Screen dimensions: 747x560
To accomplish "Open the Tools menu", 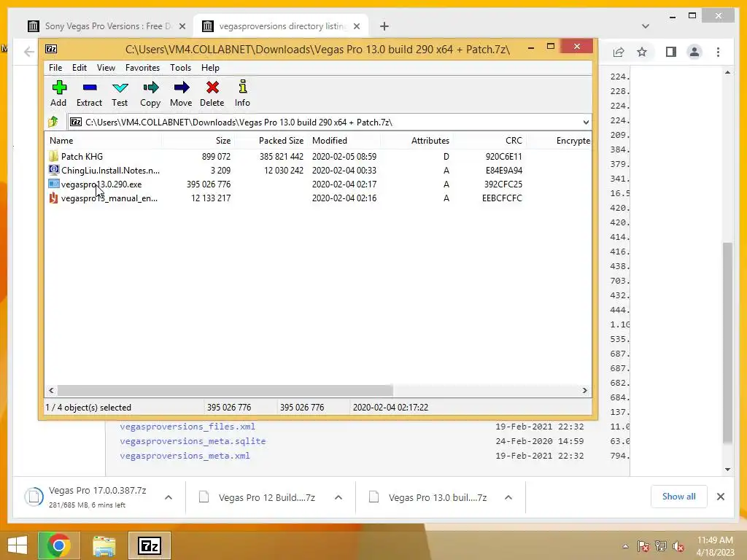I will [181, 68].
